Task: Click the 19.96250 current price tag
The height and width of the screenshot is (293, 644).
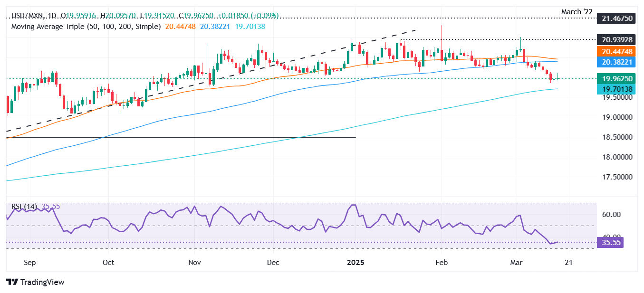Action: coord(615,79)
